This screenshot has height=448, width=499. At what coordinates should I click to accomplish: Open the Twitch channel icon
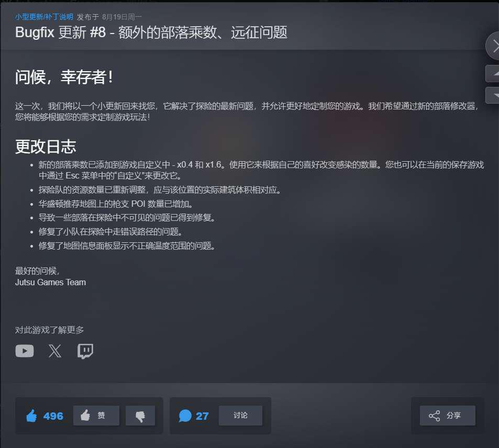pyautogui.click(x=85, y=351)
